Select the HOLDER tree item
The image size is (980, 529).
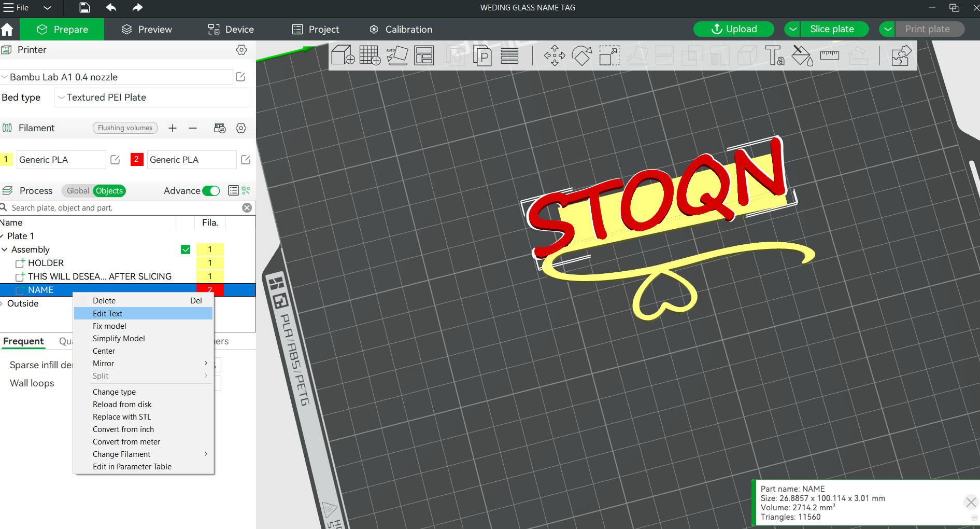(x=46, y=263)
